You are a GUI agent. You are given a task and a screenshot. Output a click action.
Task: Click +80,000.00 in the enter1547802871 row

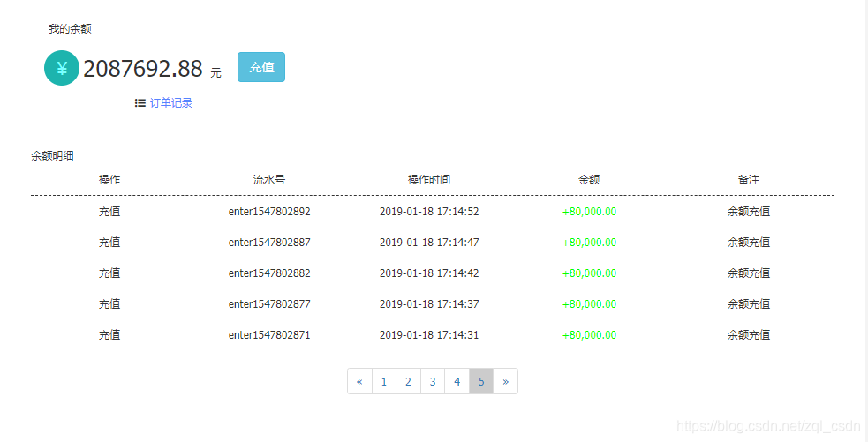tap(589, 335)
